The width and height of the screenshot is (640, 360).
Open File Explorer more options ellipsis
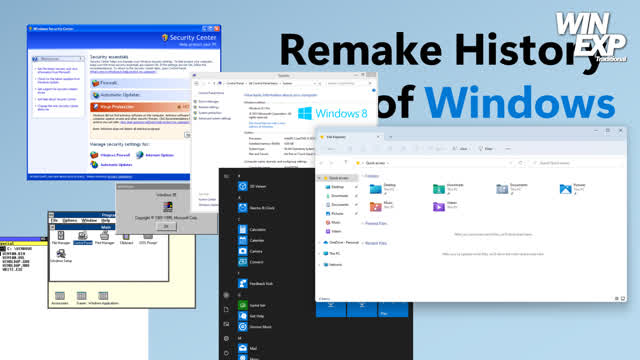pyautogui.click(x=508, y=149)
